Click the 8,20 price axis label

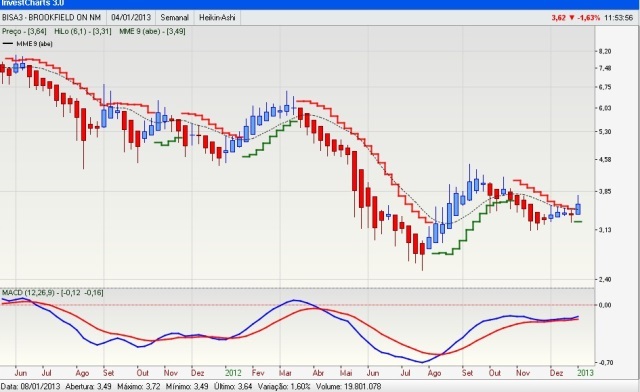[605, 51]
